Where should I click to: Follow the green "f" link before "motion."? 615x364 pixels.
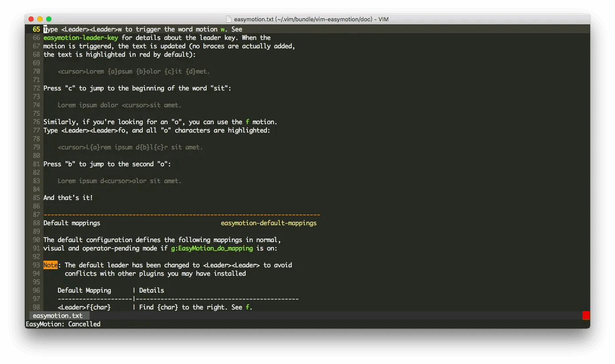247,122
